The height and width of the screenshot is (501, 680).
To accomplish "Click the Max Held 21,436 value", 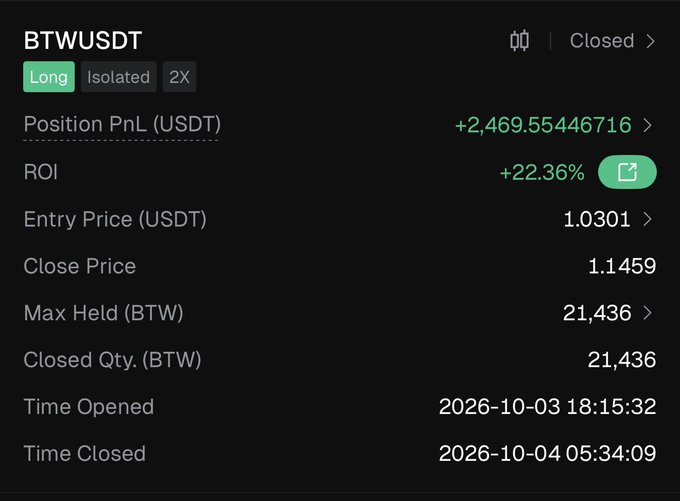I will pyautogui.click(x=597, y=313).
